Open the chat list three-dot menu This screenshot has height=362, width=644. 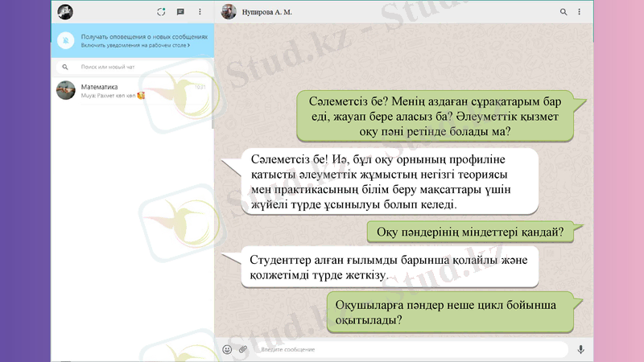(200, 12)
